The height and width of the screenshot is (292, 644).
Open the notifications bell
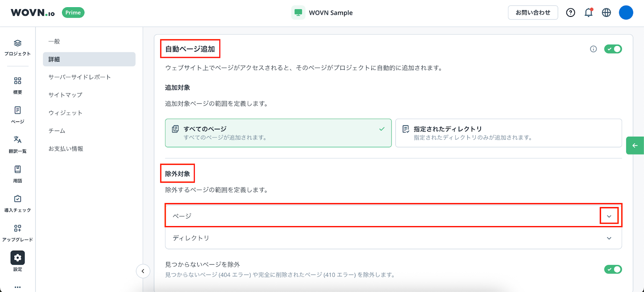point(588,13)
